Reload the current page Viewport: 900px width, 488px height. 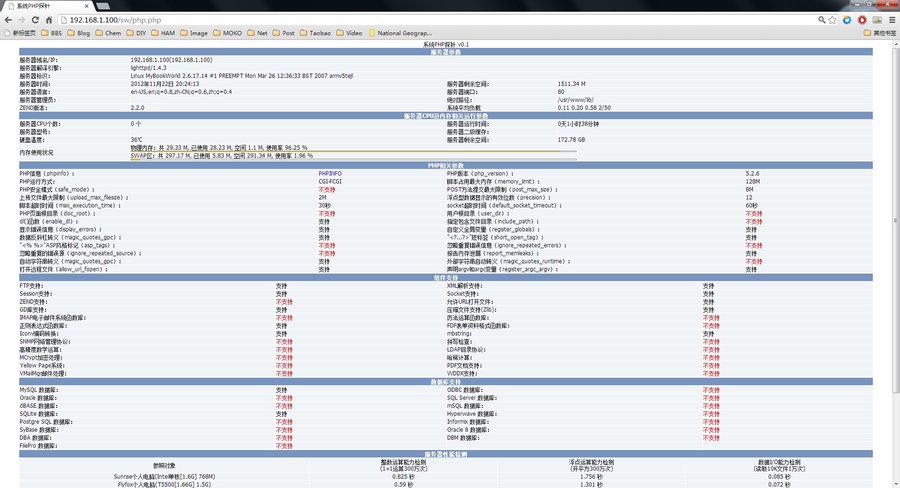pyautogui.click(x=35, y=20)
